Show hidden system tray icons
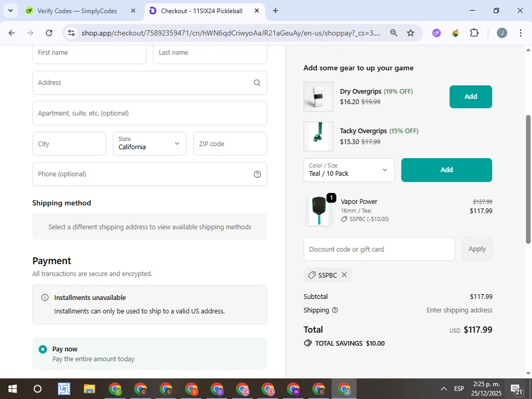 444,389
